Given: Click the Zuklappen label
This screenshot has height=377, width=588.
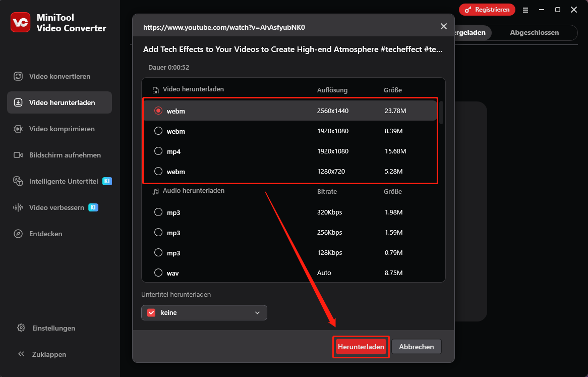Looking at the screenshot, I should (49, 354).
